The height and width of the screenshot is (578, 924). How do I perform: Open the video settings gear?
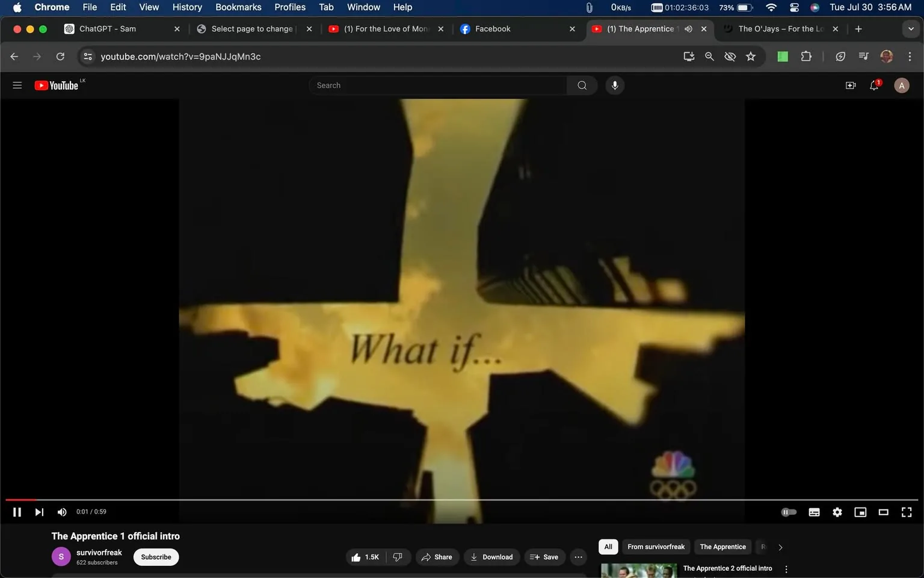click(x=837, y=512)
